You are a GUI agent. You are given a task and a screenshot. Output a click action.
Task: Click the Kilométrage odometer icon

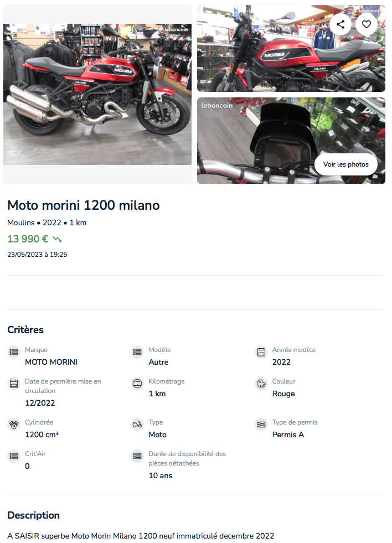(137, 384)
